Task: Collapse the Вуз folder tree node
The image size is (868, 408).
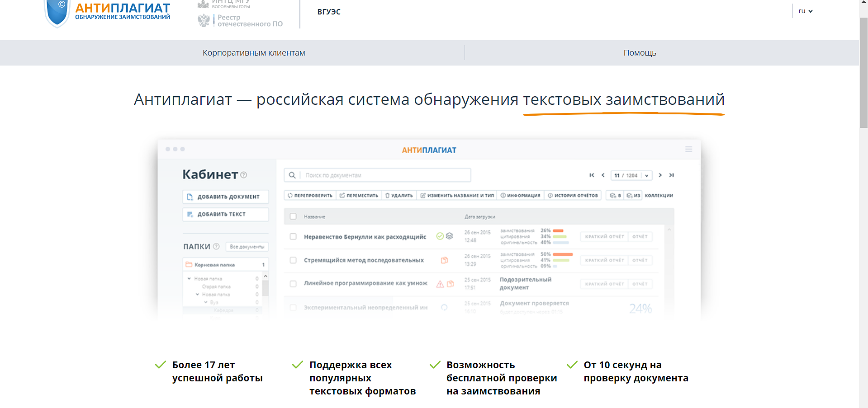Action: click(x=205, y=302)
